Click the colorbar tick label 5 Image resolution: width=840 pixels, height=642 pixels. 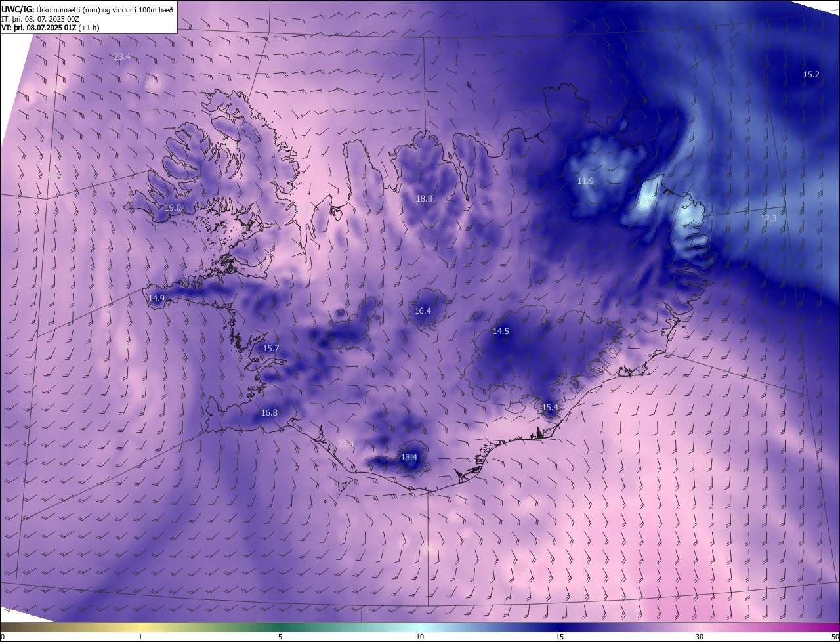tap(280, 637)
